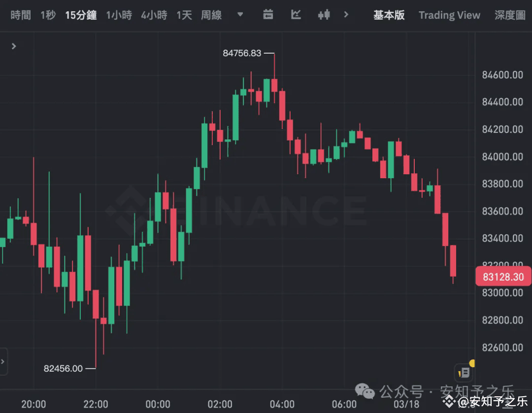
Task: Click the highest price marker 84756.83
Action: [x=243, y=53]
